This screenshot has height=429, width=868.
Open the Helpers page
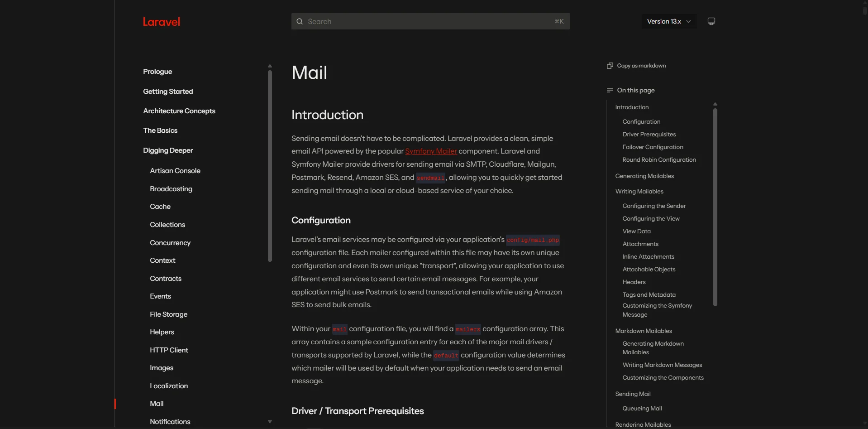(162, 332)
